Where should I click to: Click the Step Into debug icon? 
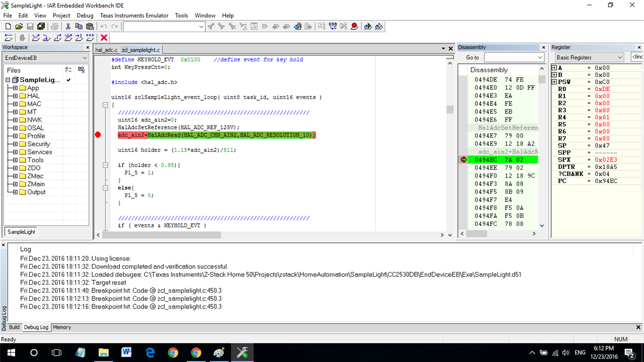point(47,38)
